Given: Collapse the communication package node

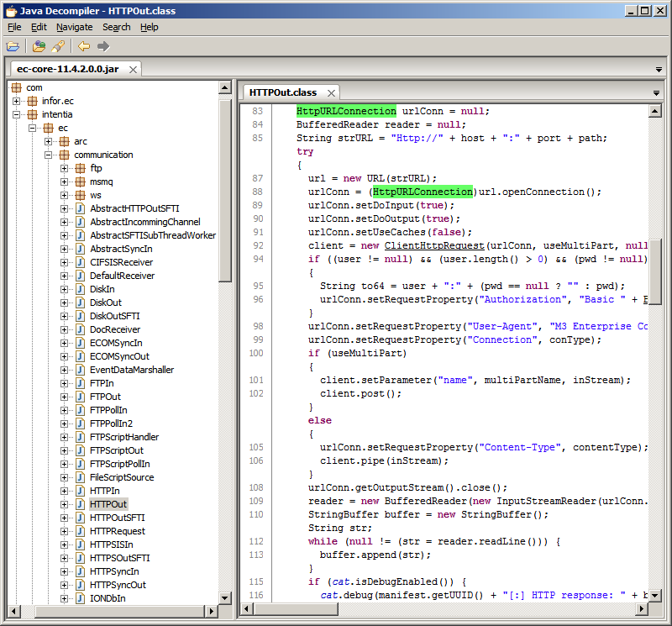Looking at the screenshot, I should click(x=49, y=155).
